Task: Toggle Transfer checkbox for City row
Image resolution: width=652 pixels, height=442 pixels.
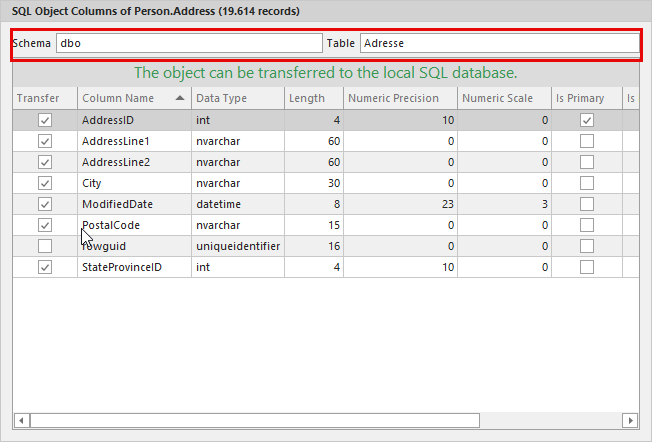Action: point(45,183)
